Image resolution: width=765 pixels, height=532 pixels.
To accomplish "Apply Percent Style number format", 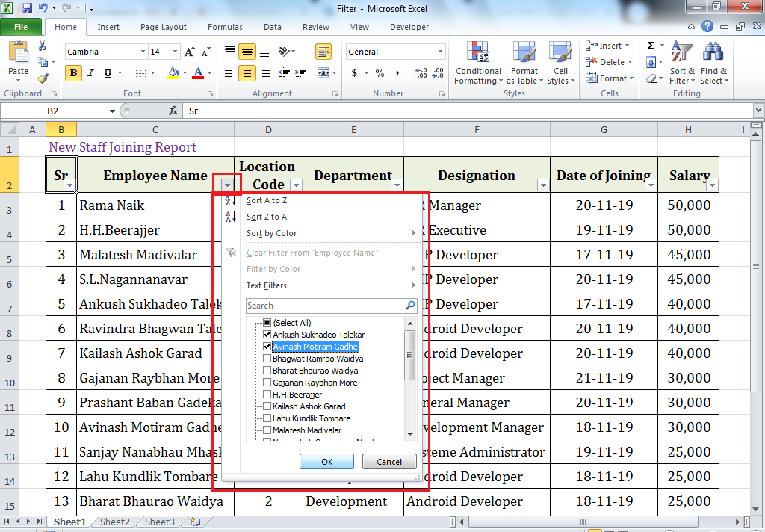I will tap(380, 73).
